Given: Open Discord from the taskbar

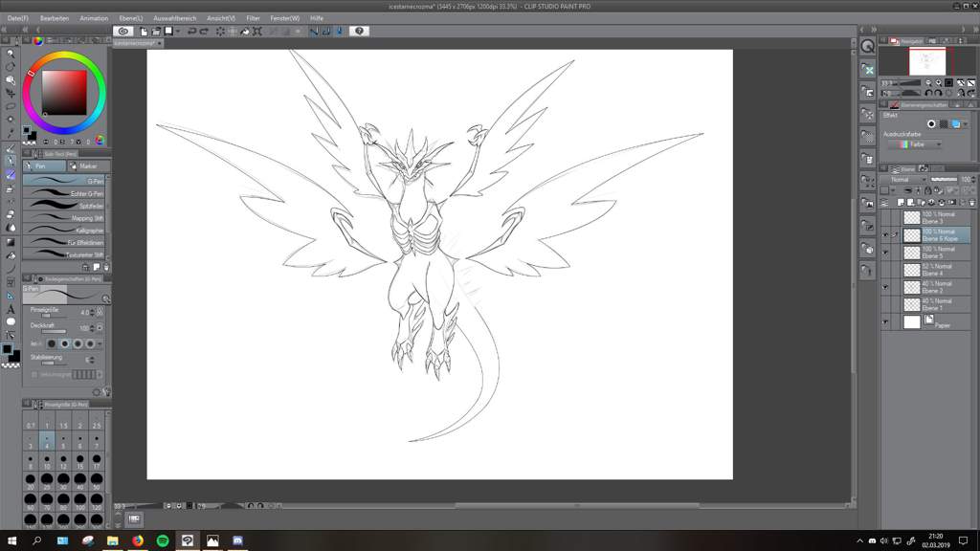Looking at the screenshot, I should pyautogui.click(x=237, y=540).
